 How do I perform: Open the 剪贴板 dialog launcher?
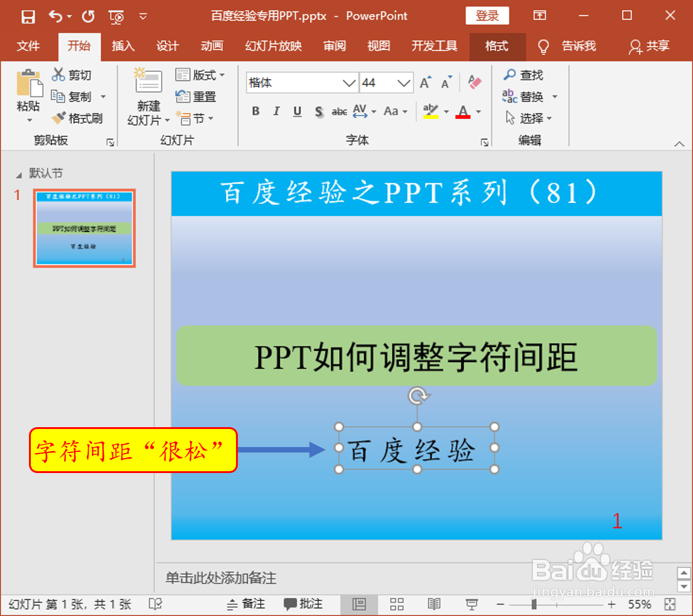tap(110, 142)
